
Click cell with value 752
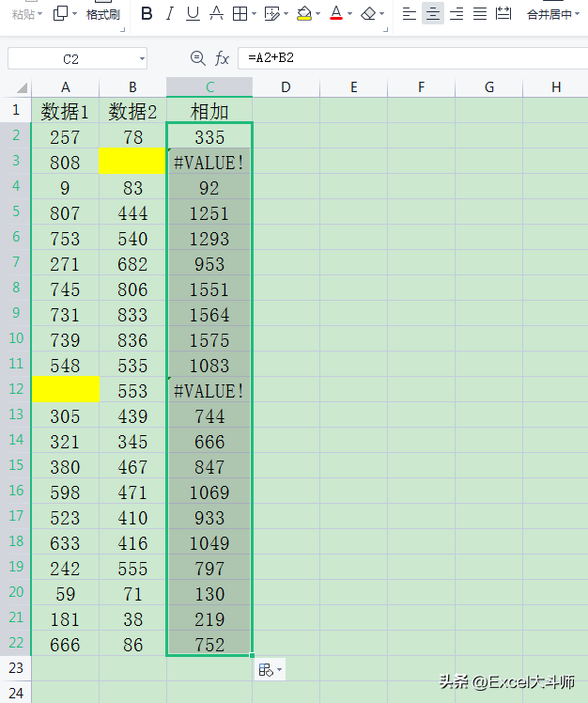[x=209, y=645]
